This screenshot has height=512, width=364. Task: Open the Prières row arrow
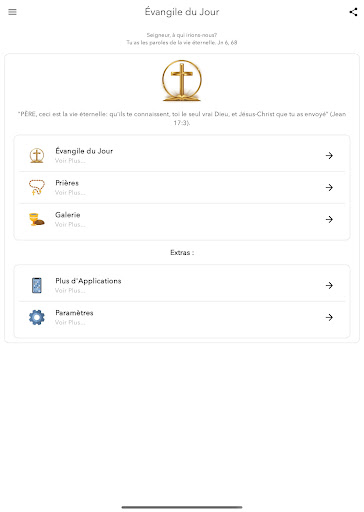point(329,188)
